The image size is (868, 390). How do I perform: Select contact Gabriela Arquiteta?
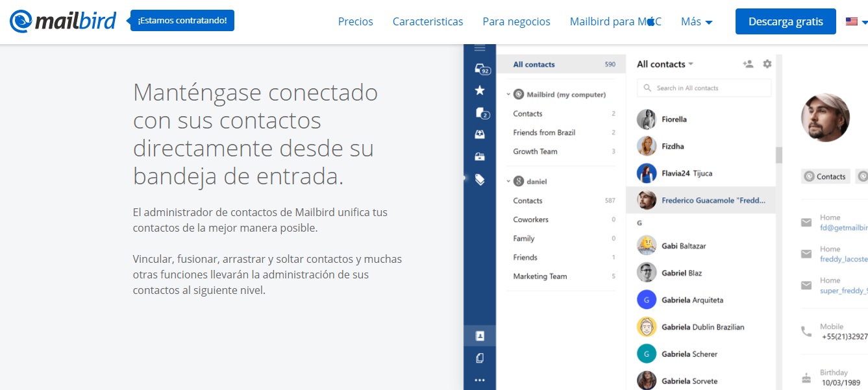point(701,300)
